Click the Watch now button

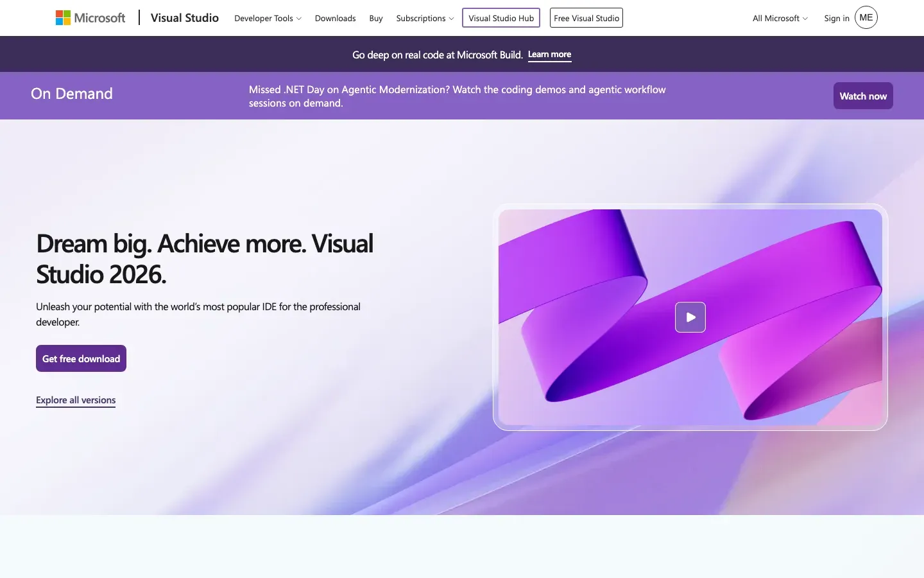pos(863,96)
